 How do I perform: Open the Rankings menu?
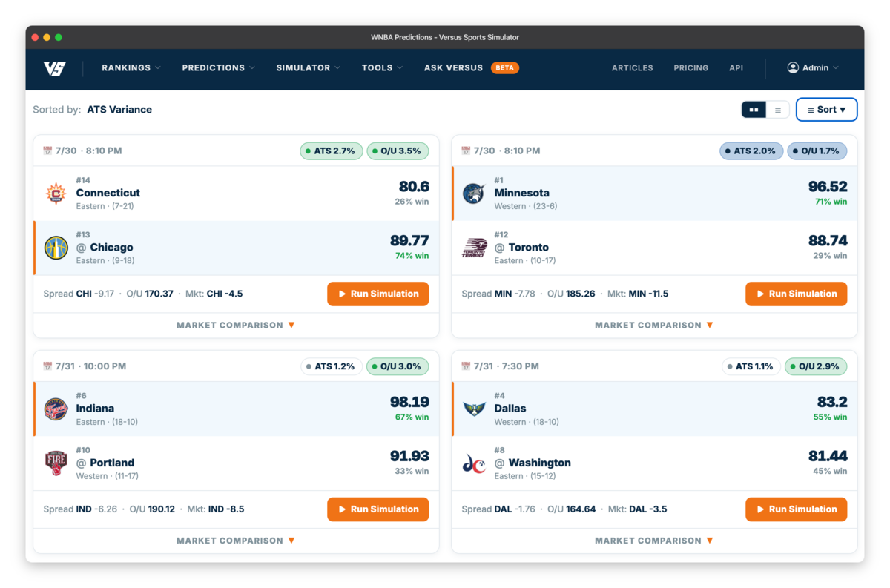[x=131, y=67]
